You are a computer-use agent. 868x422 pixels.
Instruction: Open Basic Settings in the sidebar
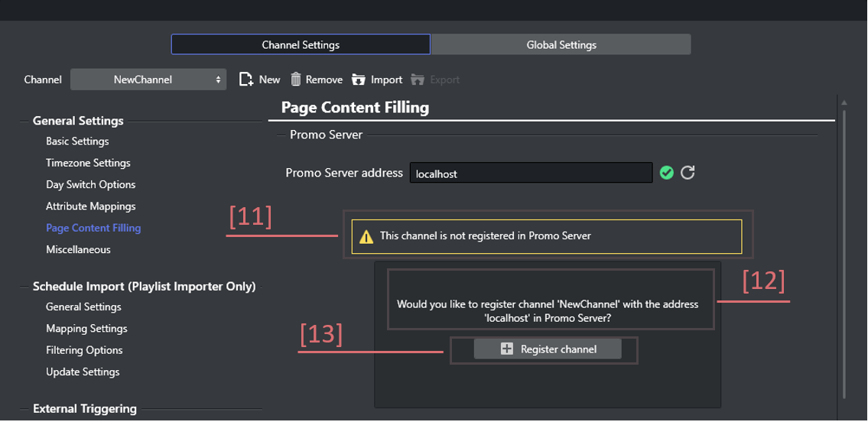(77, 141)
